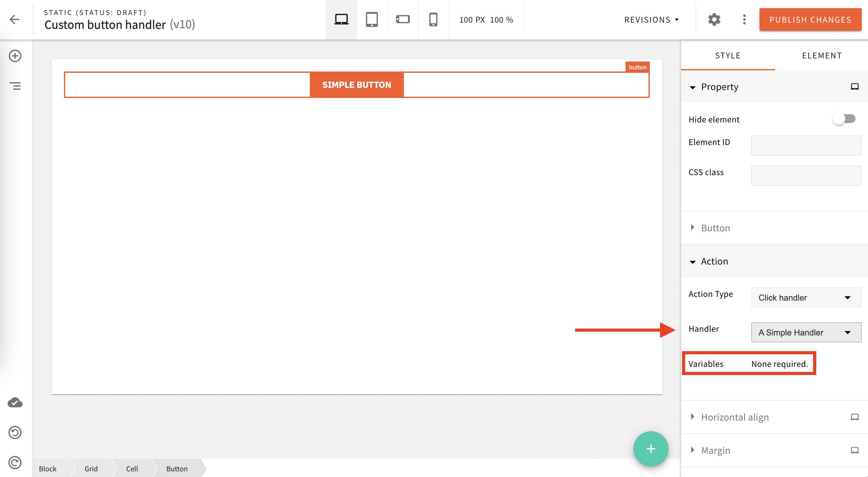Screen dimensions: 868x477
Task: Switch to mobile landscape preview
Action: click(x=403, y=19)
